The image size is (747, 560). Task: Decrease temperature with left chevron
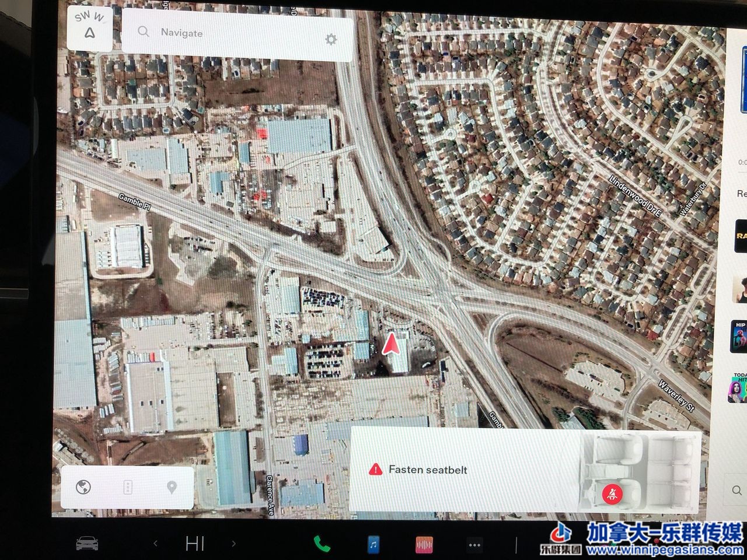click(x=155, y=544)
